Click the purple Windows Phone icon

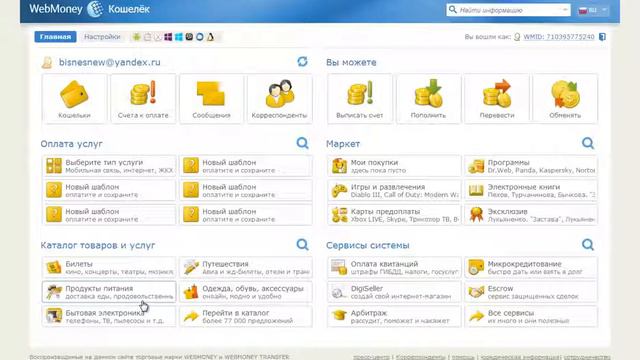(x=168, y=37)
